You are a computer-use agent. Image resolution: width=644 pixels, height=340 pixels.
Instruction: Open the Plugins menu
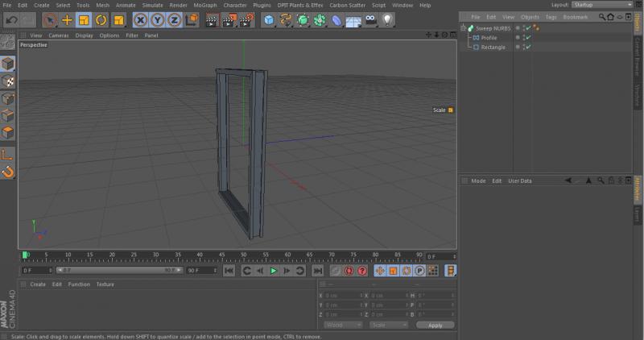(x=262, y=6)
